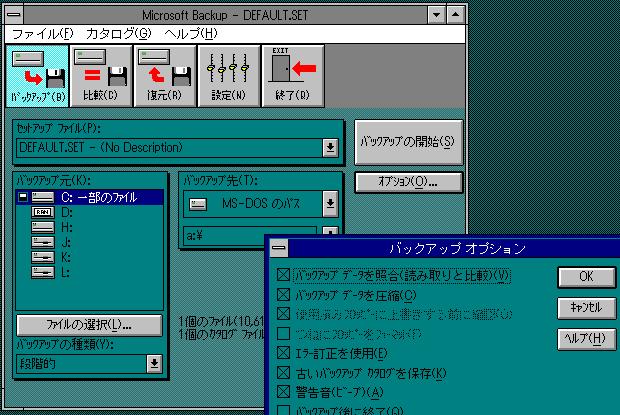Select the Backup (B) toolbar icon
The image size is (620, 415).
click(38, 75)
